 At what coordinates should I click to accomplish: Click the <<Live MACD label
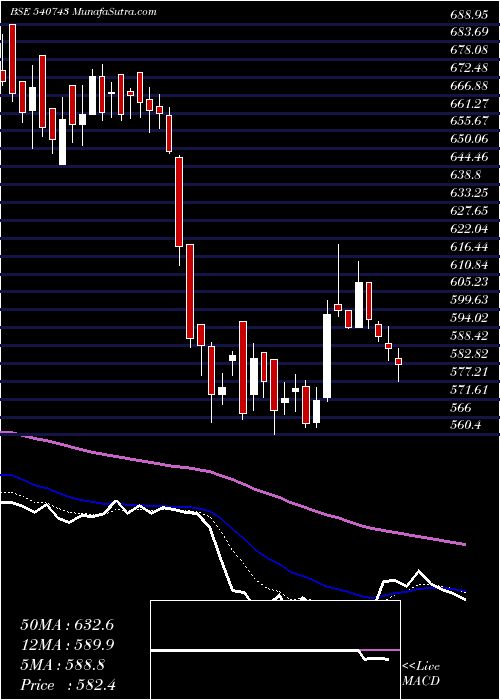pyautogui.click(x=421, y=674)
